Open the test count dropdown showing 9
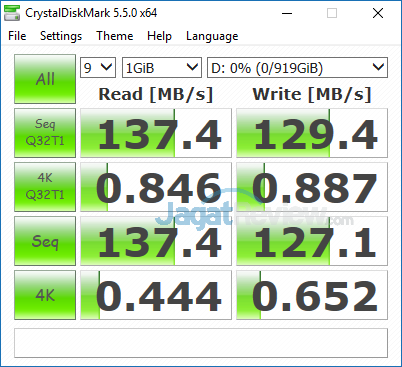Image resolution: width=402 pixels, height=367 pixels. (x=98, y=68)
